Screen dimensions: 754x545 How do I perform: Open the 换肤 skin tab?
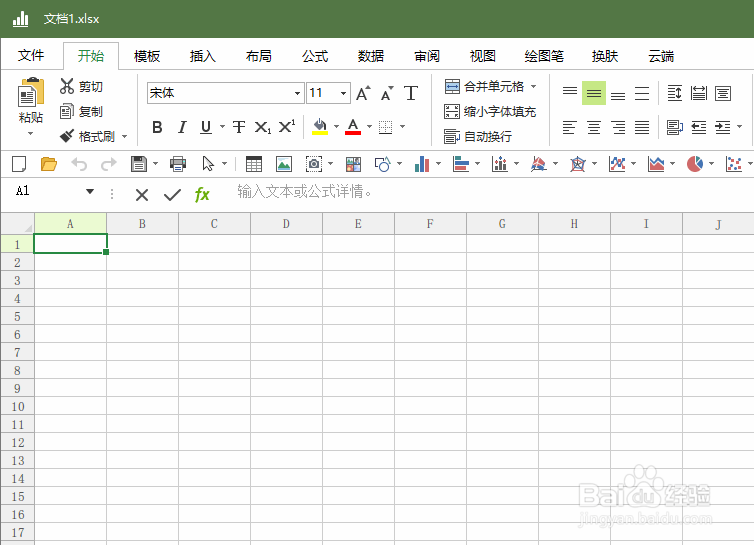pos(604,56)
